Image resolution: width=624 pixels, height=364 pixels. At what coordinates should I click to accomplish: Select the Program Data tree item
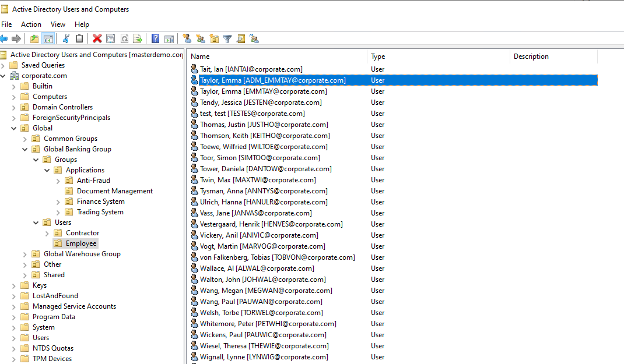pos(54,317)
